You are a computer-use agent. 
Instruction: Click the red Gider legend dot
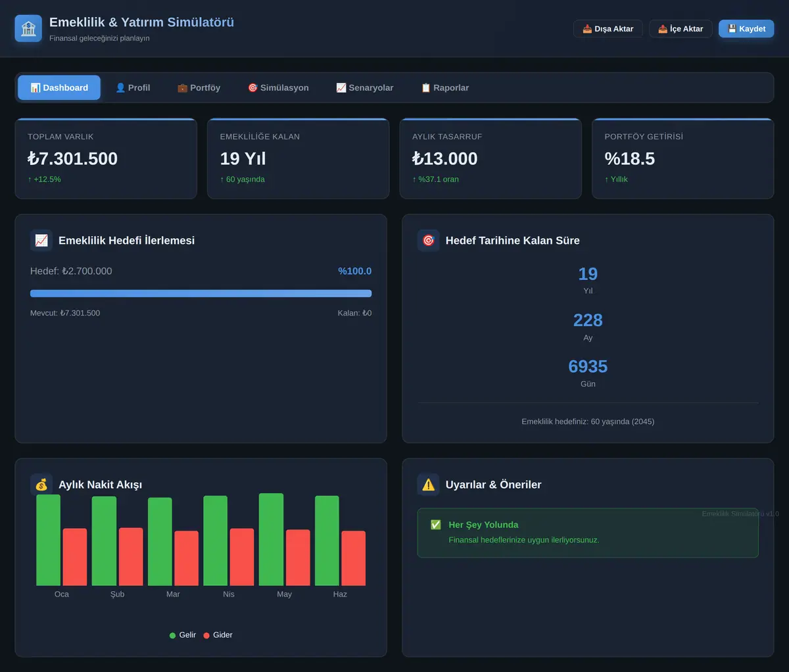pyautogui.click(x=206, y=635)
